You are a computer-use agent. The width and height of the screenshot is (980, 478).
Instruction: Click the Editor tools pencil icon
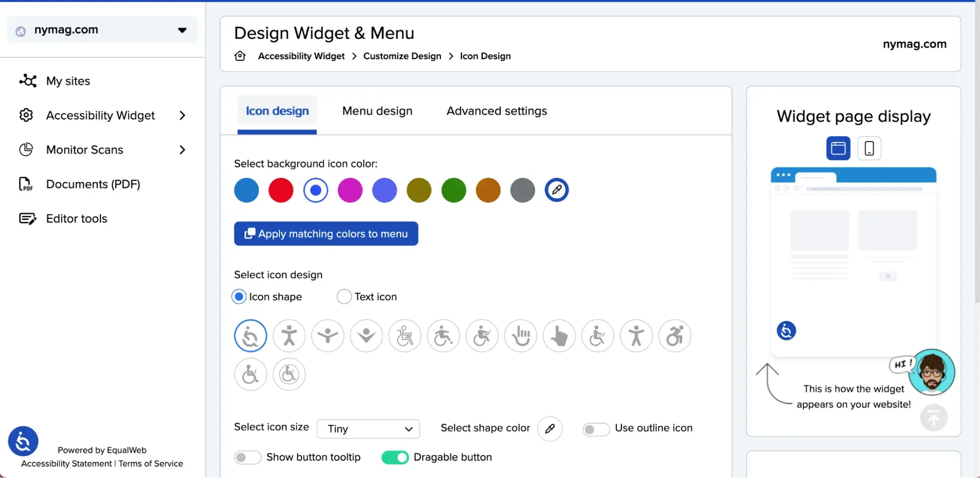[x=27, y=218]
